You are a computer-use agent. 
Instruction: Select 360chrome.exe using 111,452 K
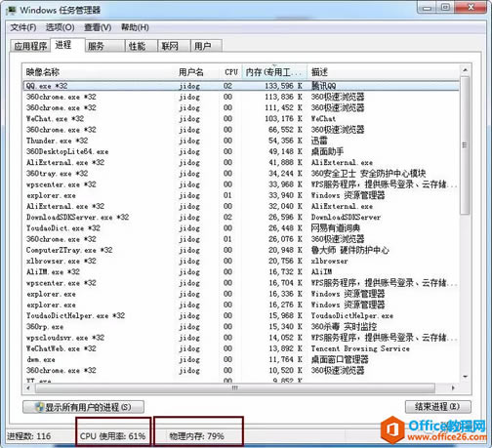241,107
